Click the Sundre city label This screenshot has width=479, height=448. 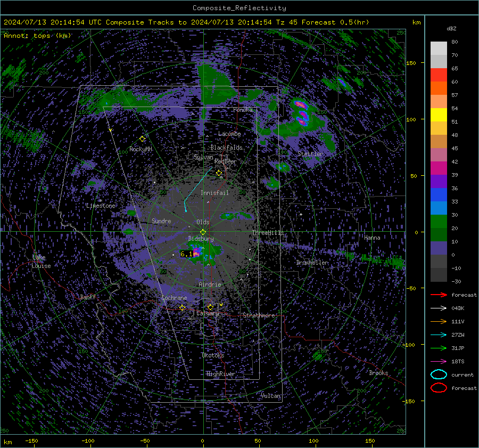161,221
